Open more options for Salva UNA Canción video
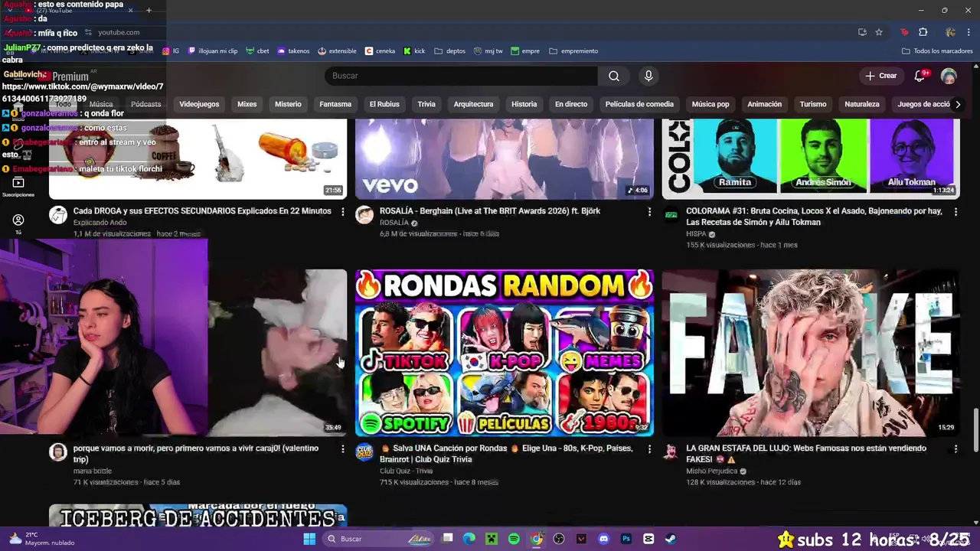 tap(649, 448)
